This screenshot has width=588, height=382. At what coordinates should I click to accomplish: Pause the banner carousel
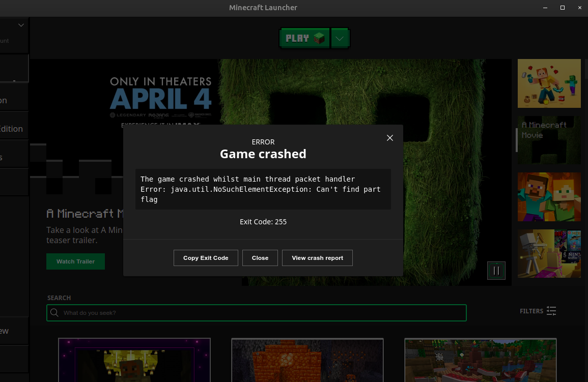[496, 271]
